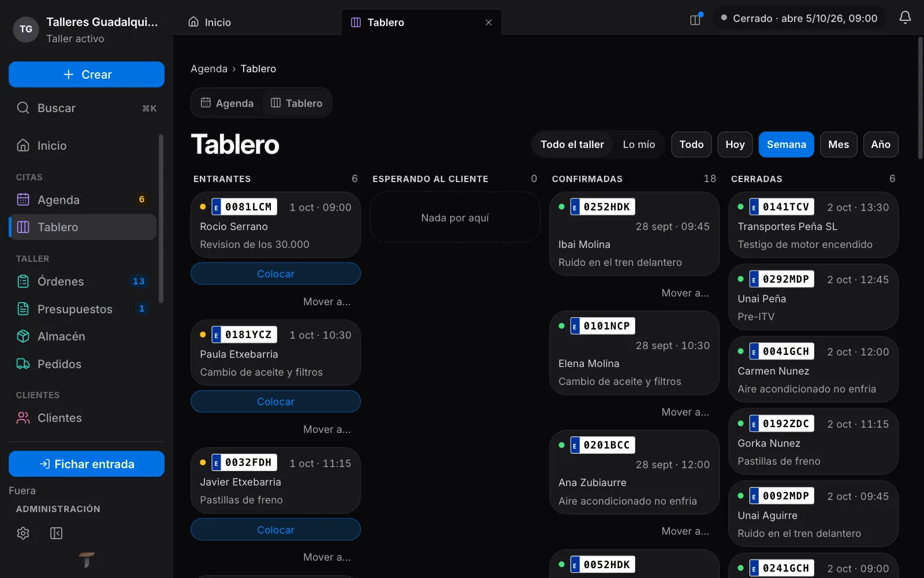The height and width of the screenshot is (578, 924).
Task: Open Mover a... for Paula Etxebarria
Action: coord(327,429)
